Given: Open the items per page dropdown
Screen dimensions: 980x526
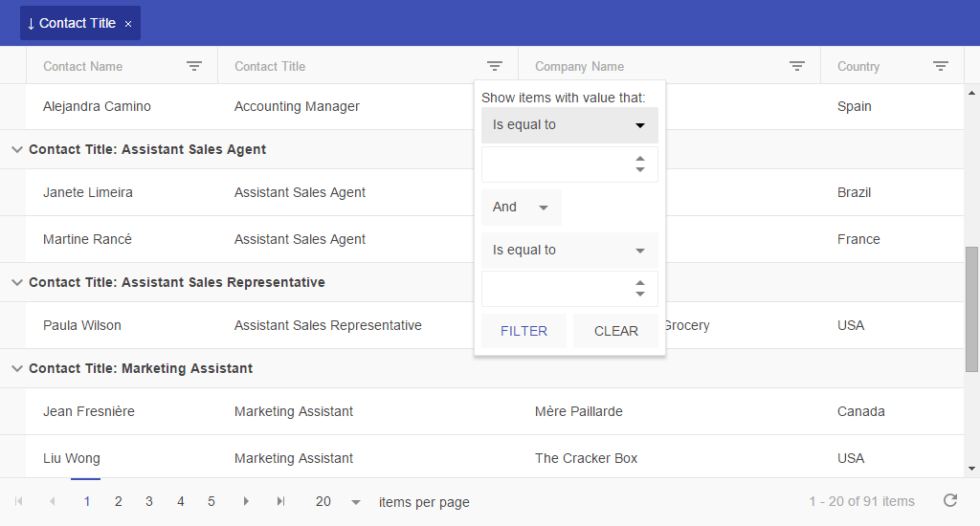Looking at the screenshot, I should pyautogui.click(x=338, y=502).
